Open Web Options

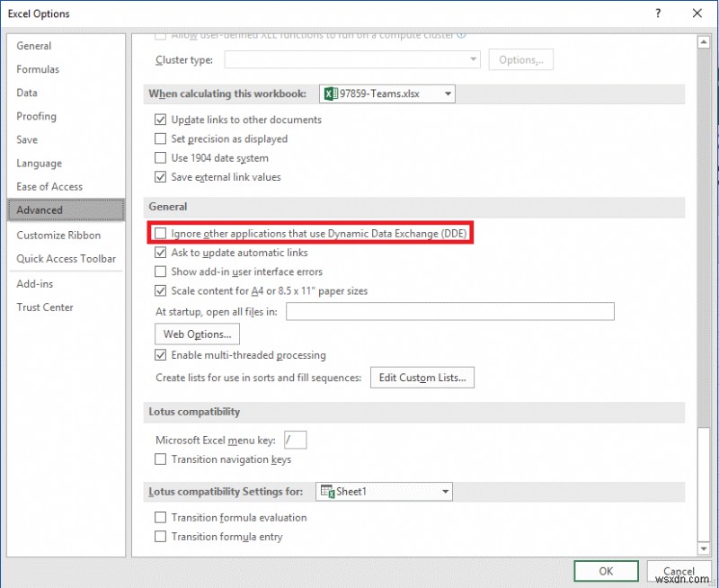pos(197,334)
